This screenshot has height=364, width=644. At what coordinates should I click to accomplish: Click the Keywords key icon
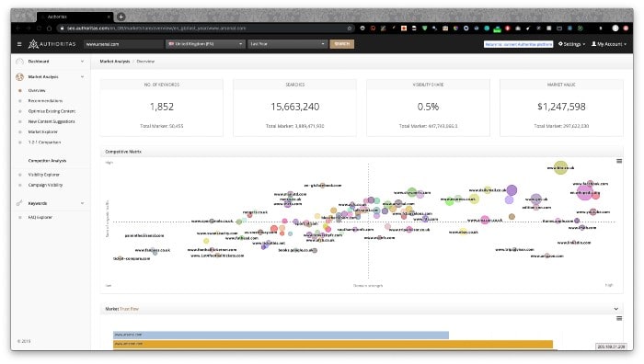pyautogui.click(x=19, y=203)
